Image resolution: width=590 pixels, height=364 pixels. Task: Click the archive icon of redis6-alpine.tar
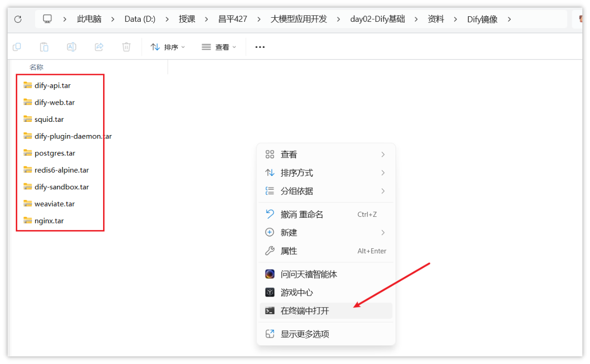click(27, 170)
